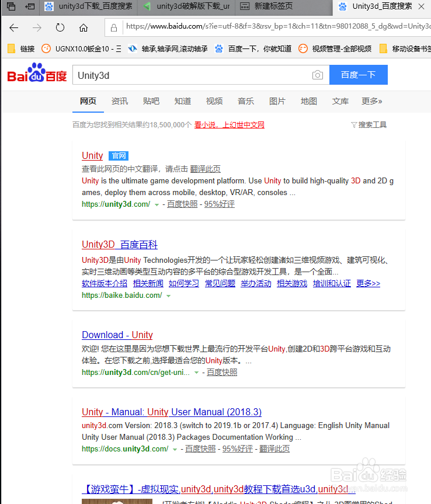Click the 百度一下 search button
The image size is (431, 504).
[x=359, y=75]
